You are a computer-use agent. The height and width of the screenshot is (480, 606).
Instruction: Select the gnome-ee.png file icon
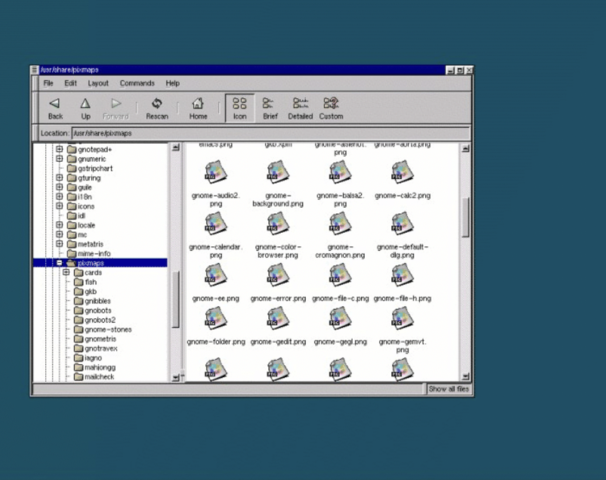pos(216,275)
